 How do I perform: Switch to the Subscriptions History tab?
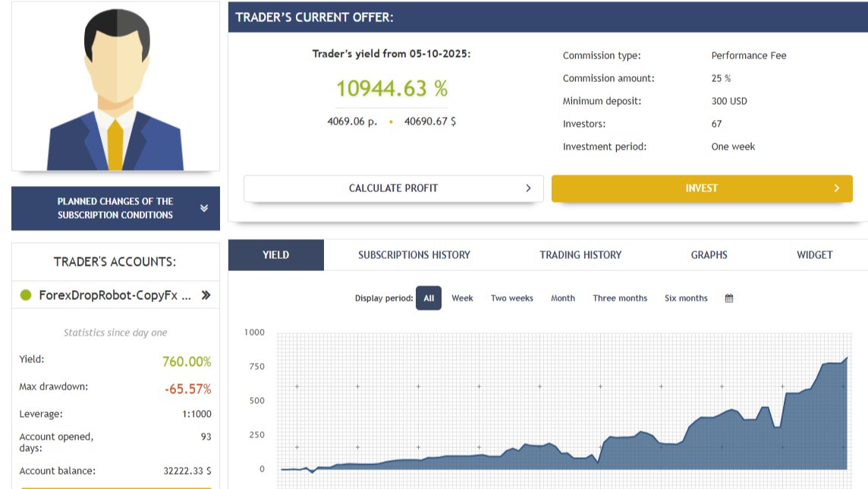click(x=414, y=254)
